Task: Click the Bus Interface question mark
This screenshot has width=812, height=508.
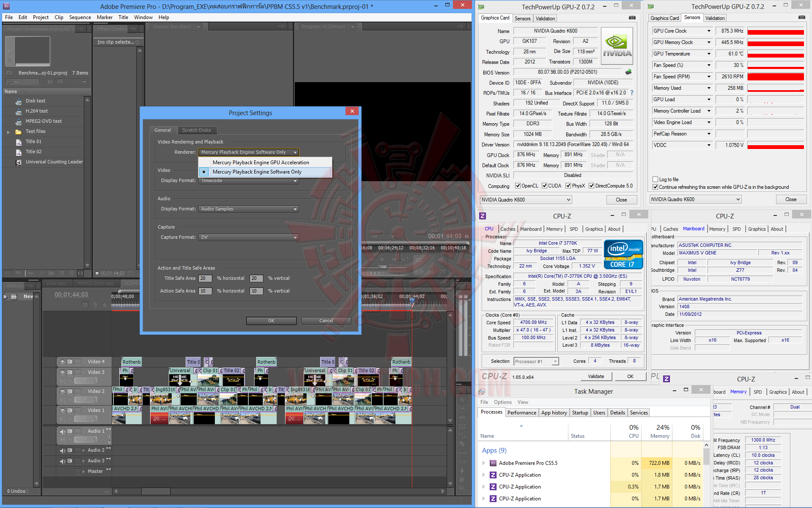Action: [632, 93]
